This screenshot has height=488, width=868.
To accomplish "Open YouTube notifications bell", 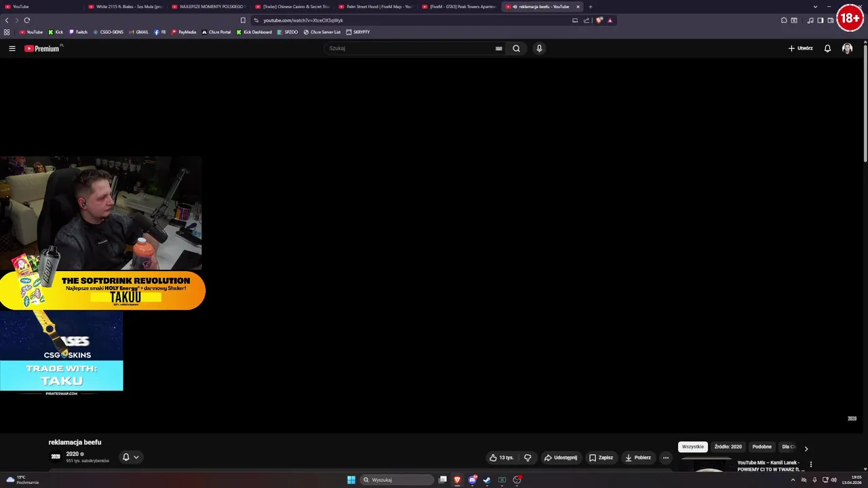I will tap(827, 48).
